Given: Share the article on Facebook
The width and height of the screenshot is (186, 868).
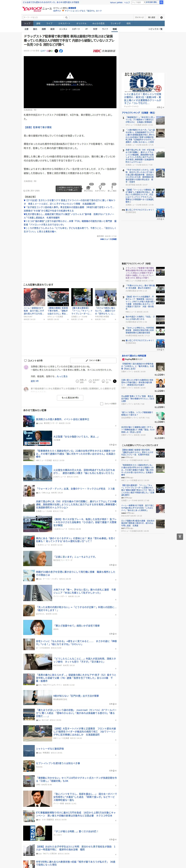Looking at the screenshot, I should click(61, 51).
